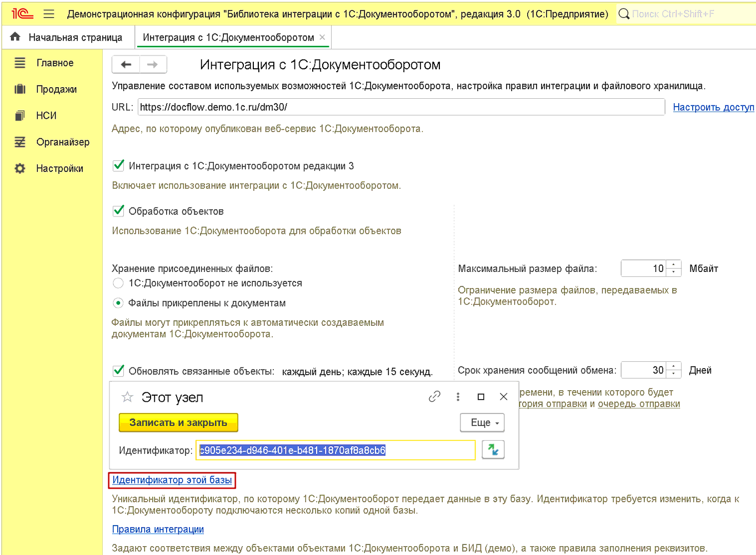Toggle the Обработка объектов checkbox
This screenshot has width=756, height=555.
pos(118,211)
